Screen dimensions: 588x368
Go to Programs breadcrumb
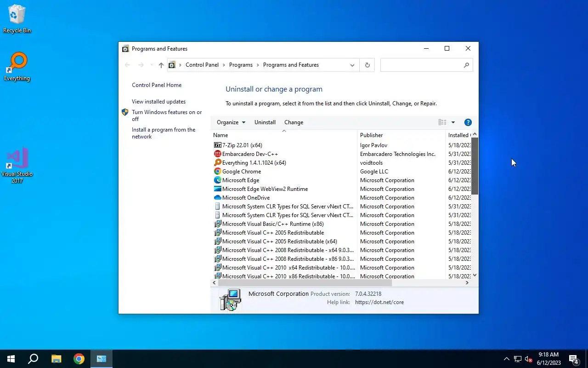(x=241, y=65)
